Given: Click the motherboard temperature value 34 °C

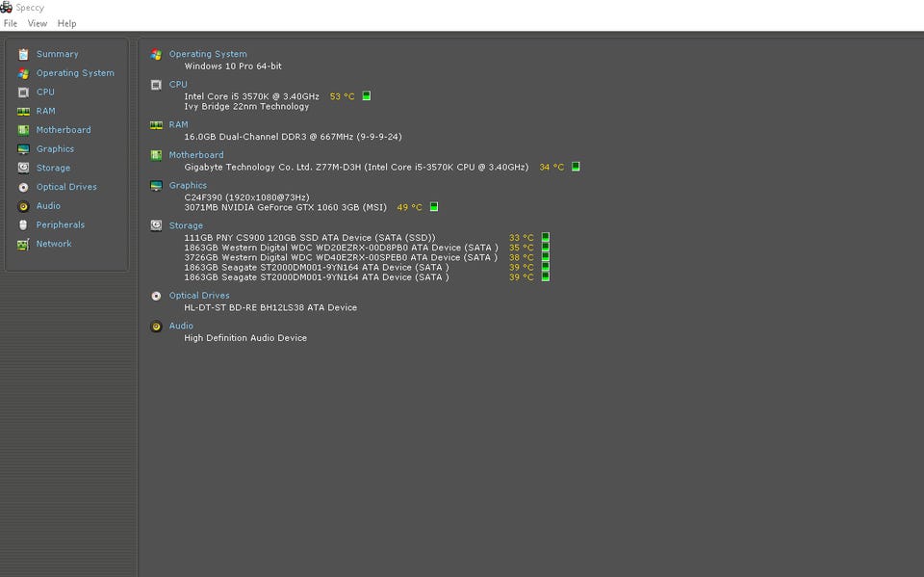Looking at the screenshot, I should [552, 167].
